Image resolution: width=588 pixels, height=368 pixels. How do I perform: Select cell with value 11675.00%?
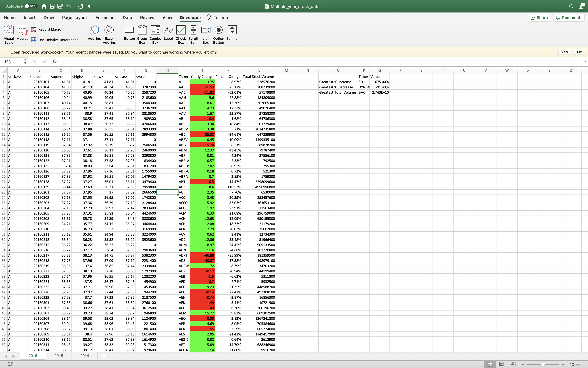pyautogui.click(x=379, y=82)
